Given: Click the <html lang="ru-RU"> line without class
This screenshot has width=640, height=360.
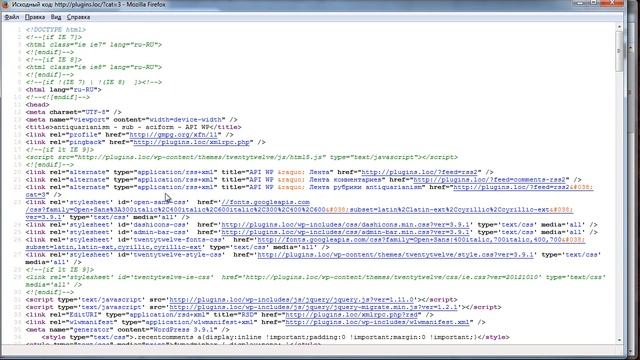Looking at the screenshot, I should (64, 90).
